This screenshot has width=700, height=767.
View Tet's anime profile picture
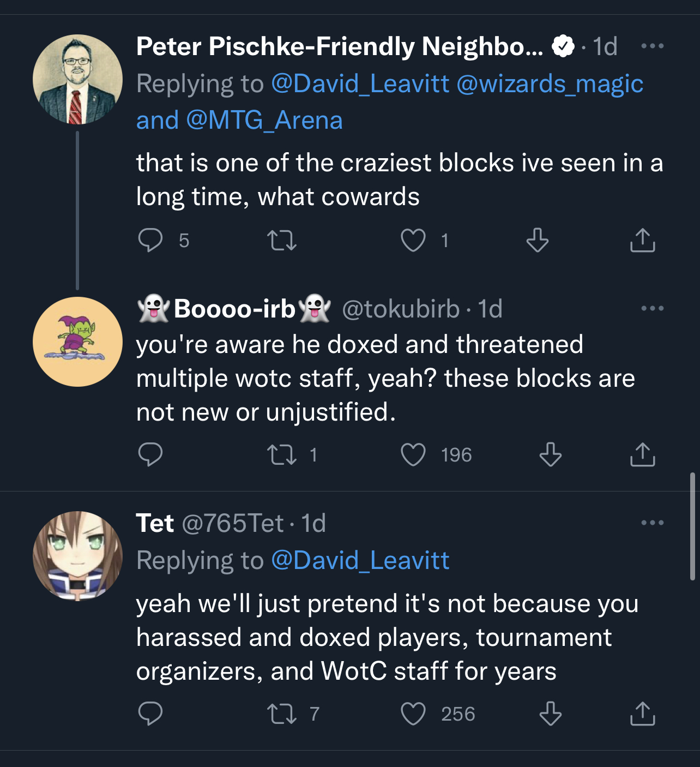tap(77, 556)
